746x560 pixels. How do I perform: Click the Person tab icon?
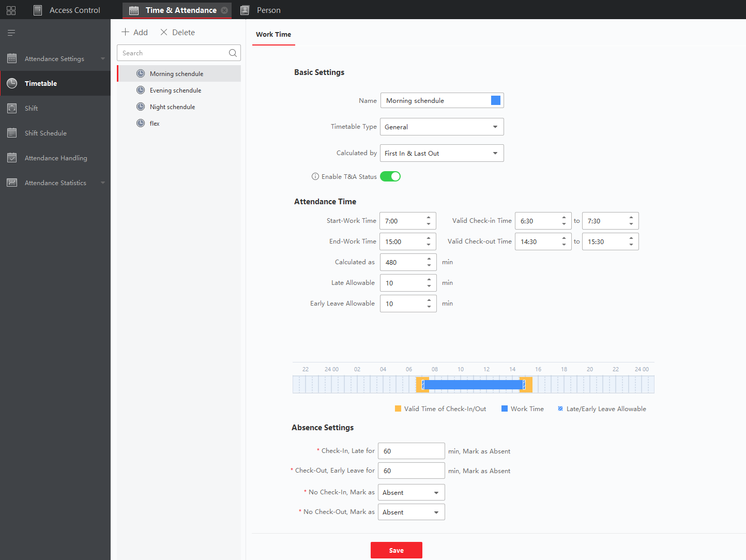point(245,10)
